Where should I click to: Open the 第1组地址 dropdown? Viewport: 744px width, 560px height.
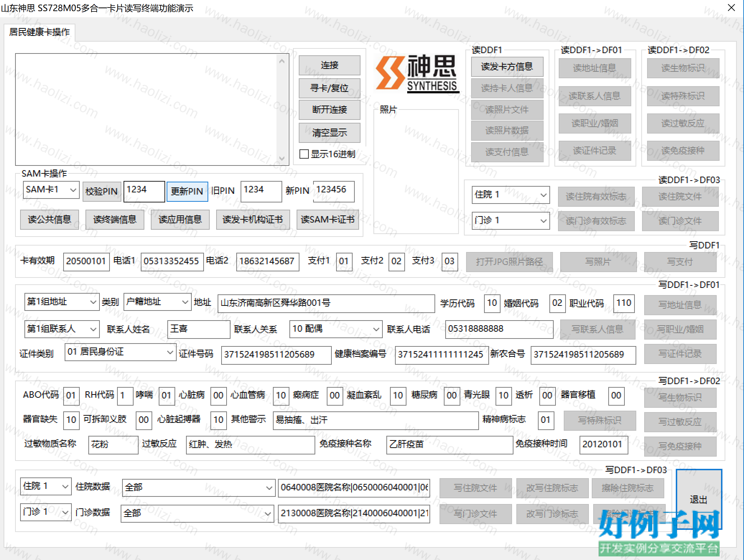[x=62, y=302]
